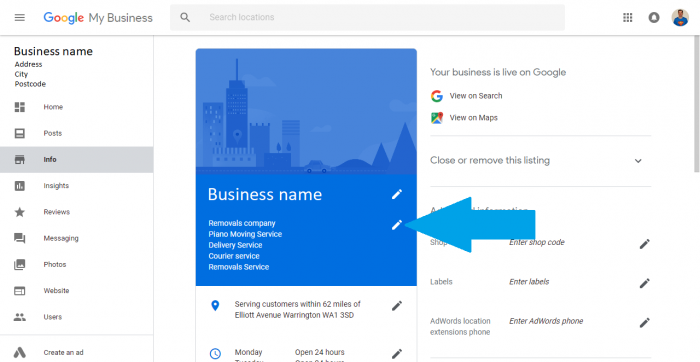Click Courier service category

click(233, 256)
